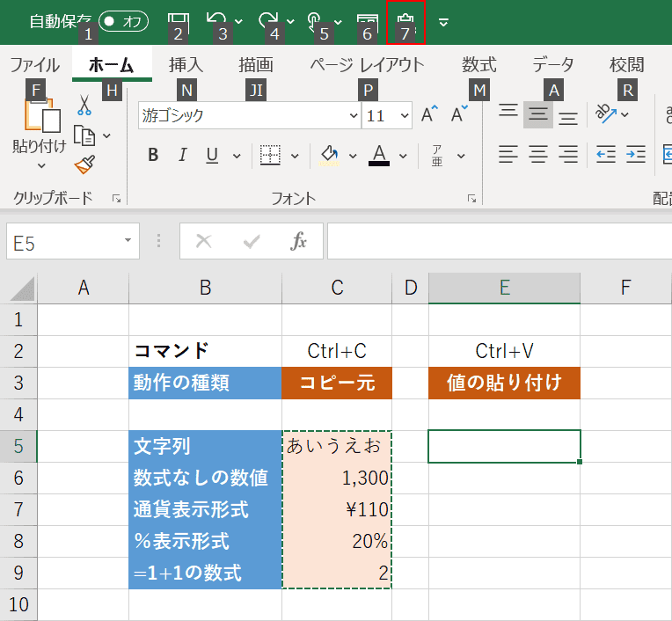The width and height of the screenshot is (672, 621).
Task: Click the large 貼り付け paste icon
Action: (x=42, y=115)
